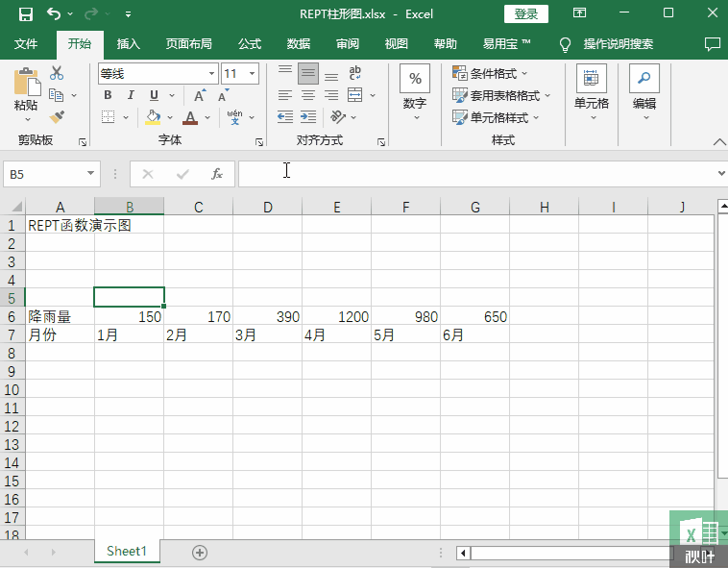Click the Merge and Center icon
This screenshot has height=568, width=728.
pyautogui.click(x=354, y=95)
